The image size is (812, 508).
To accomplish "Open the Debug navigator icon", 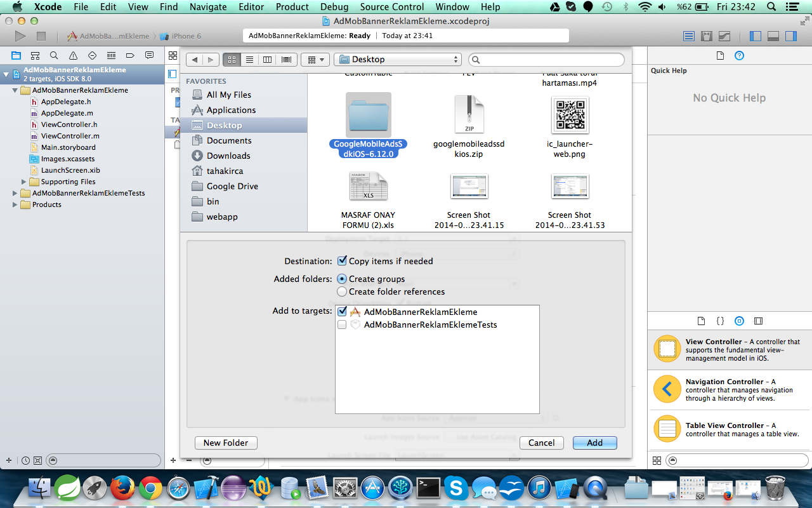I will click(111, 55).
